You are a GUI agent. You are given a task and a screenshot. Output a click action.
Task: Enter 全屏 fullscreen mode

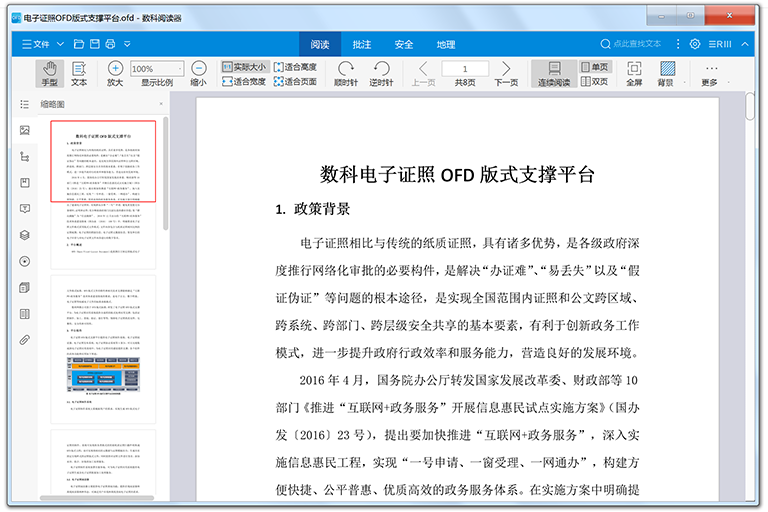633,72
